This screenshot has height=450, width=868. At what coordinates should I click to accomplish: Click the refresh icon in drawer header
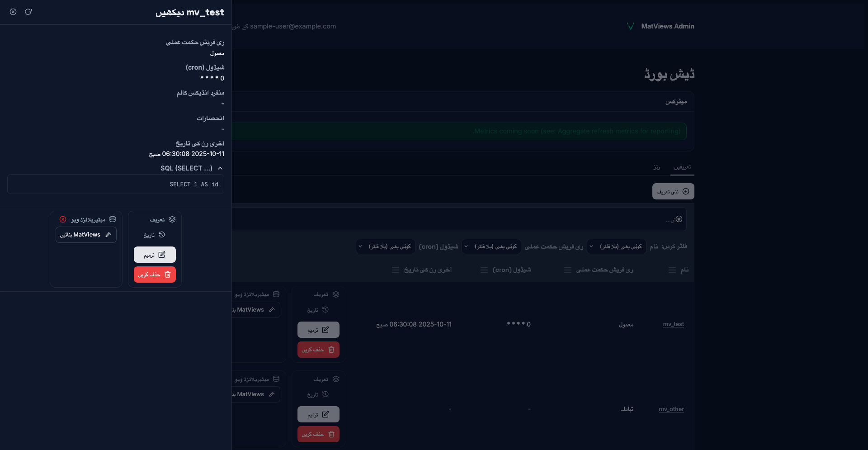[x=28, y=12]
